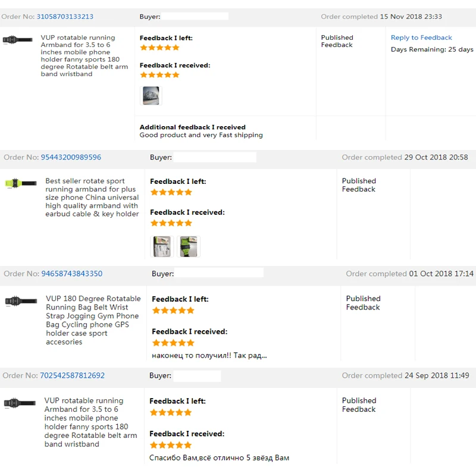
Task: Click the buyer name field of first order
Action: pyautogui.click(x=195, y=17)
